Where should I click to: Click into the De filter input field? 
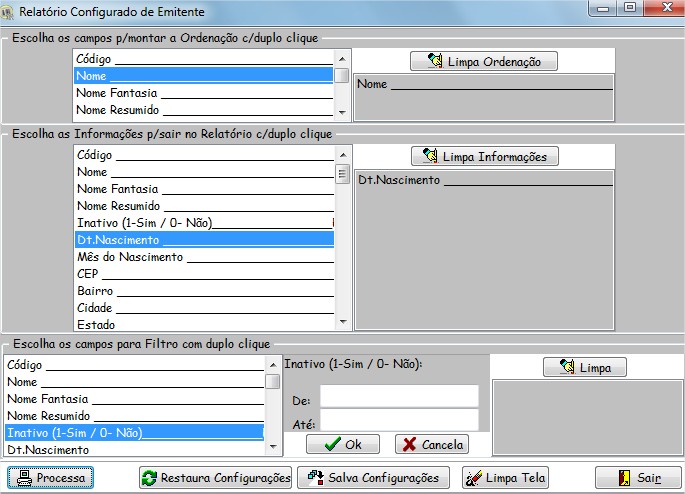click(398, 397)
